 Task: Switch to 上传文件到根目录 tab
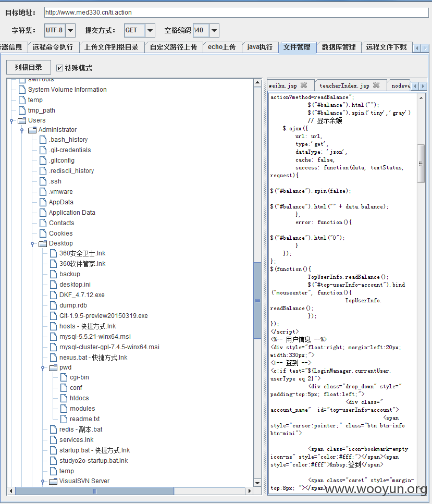(112, 47)
